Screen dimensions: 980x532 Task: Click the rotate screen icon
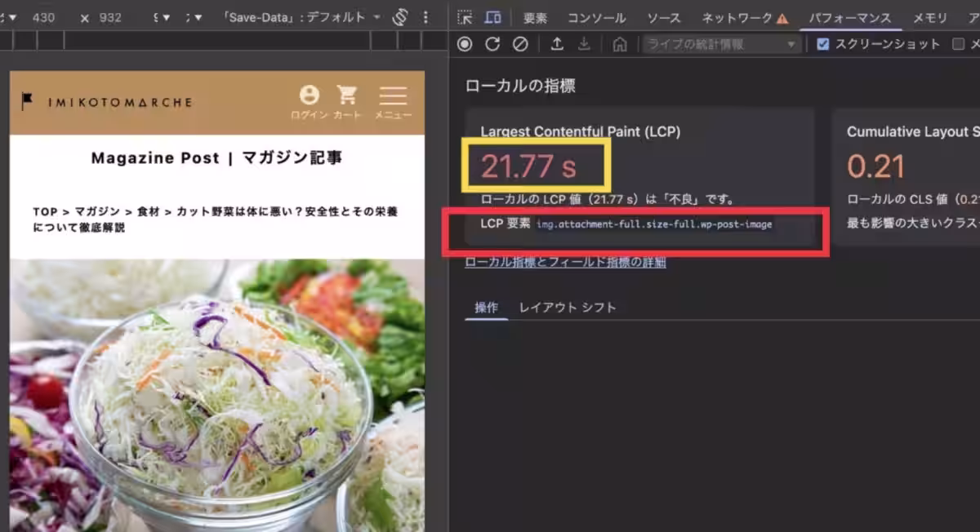[400, 17]
